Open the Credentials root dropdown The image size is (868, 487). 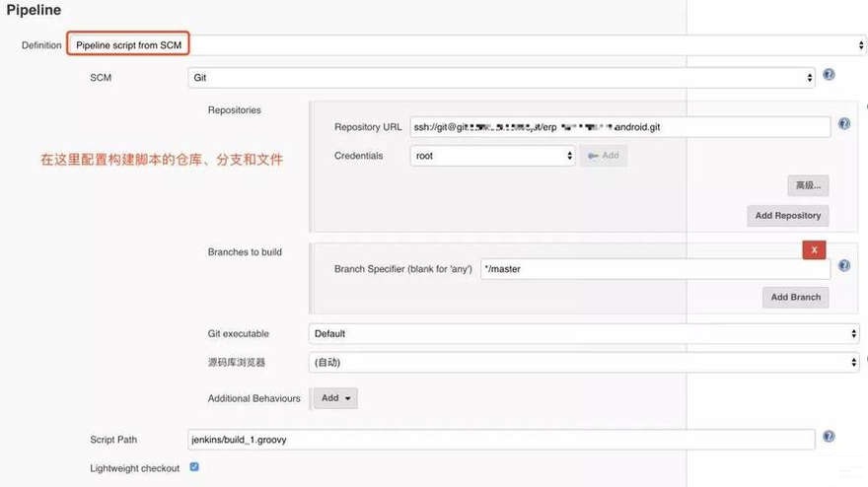click(x=492, y=156)
